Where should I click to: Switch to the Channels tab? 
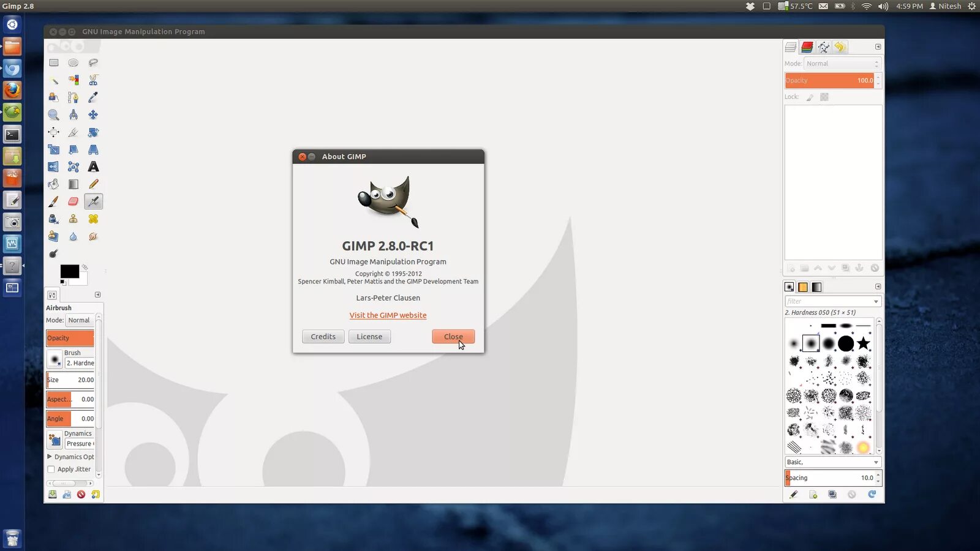click(807, 47)
